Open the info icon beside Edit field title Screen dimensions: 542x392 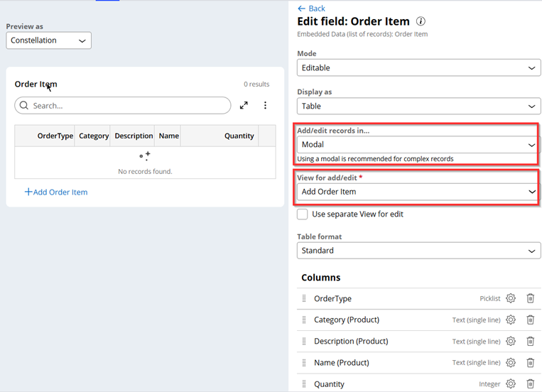[x=421, y=21]
